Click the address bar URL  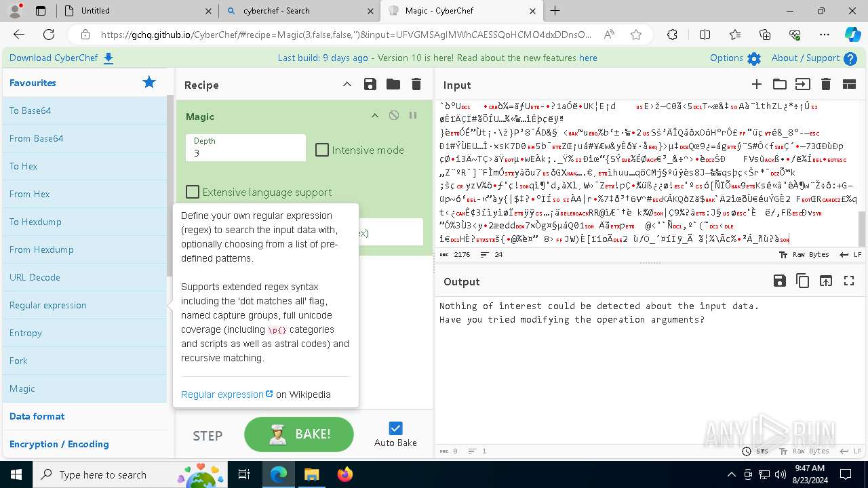tap(346, 35)
